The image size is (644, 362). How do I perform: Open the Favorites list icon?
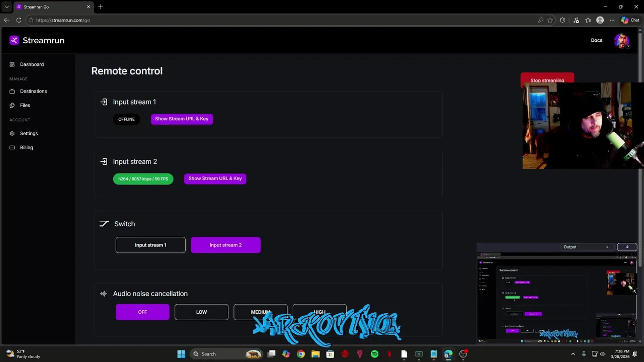click(588, 20)
